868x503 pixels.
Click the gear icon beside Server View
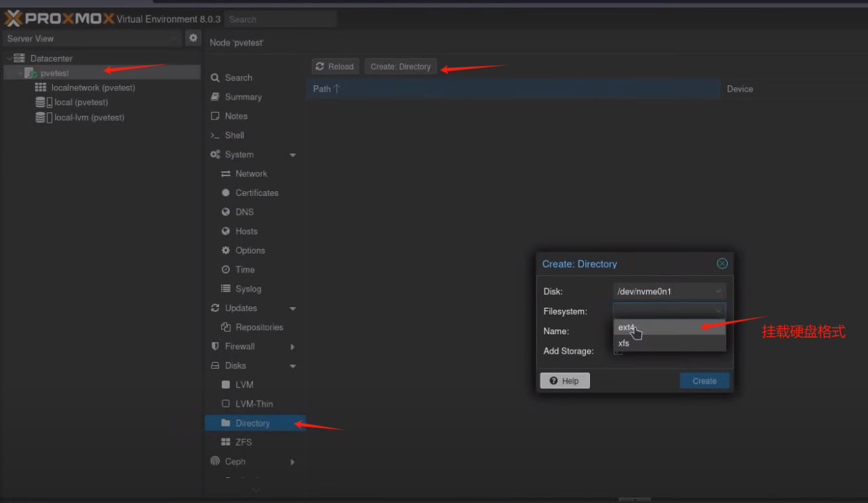coord(193,38)
